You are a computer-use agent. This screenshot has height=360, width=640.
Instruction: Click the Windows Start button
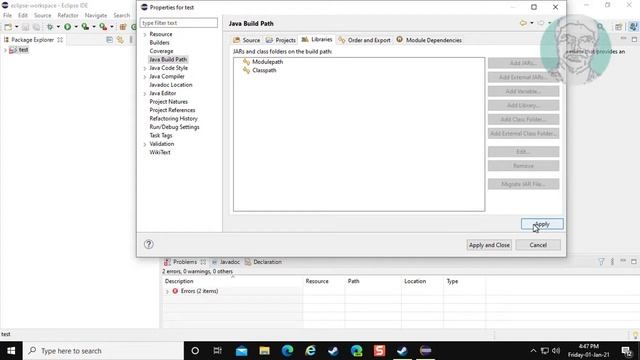(x=11, y=351)
